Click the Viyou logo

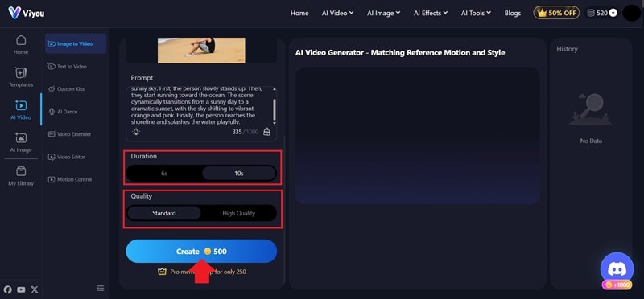coord(27,13)
